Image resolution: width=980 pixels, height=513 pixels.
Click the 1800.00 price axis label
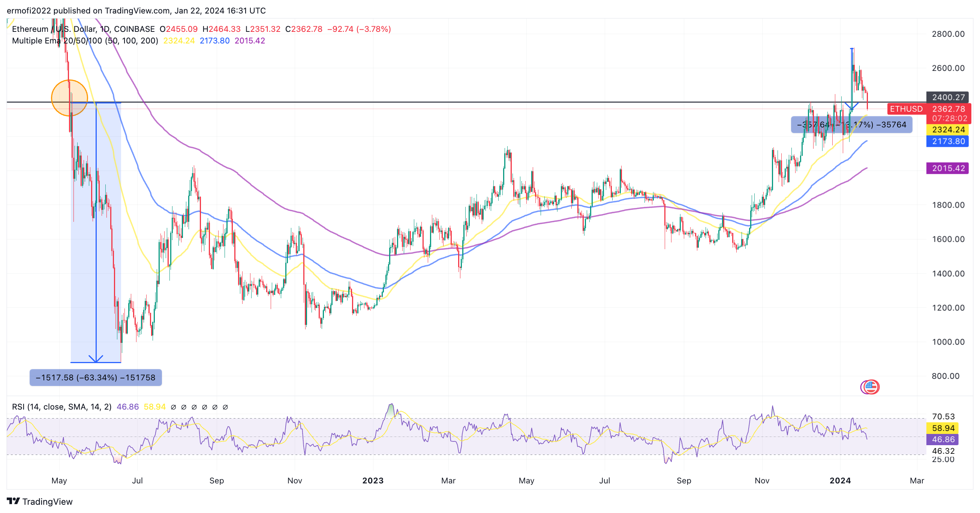(x=948, y=205)
